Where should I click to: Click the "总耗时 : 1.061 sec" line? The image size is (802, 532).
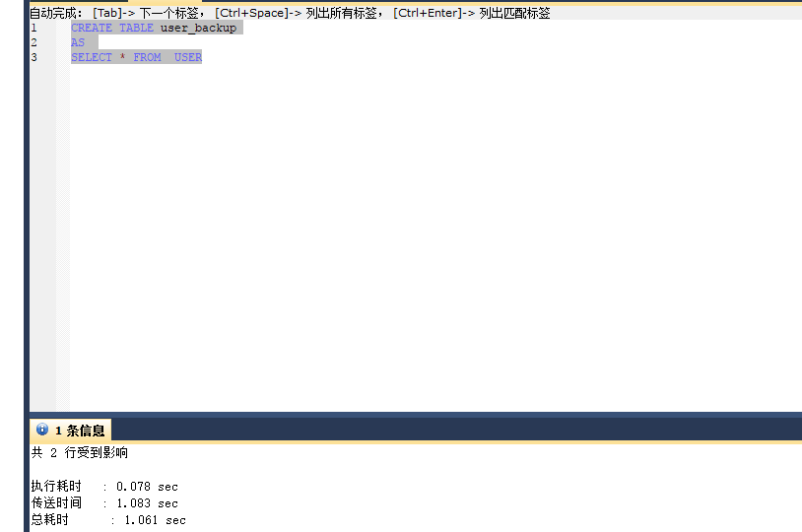108,520
